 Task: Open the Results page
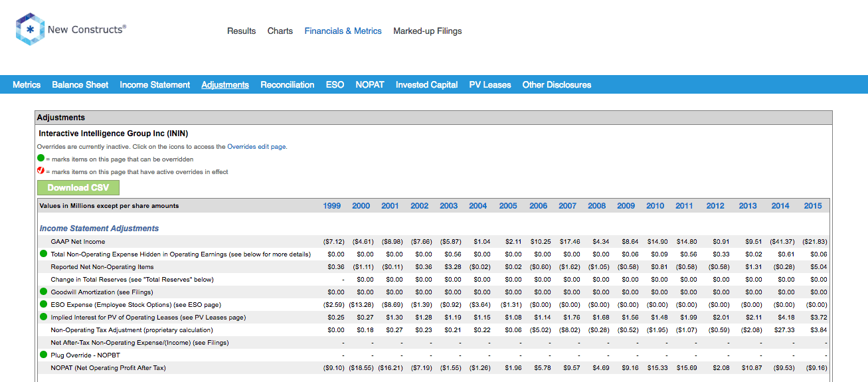click(241, 31)
